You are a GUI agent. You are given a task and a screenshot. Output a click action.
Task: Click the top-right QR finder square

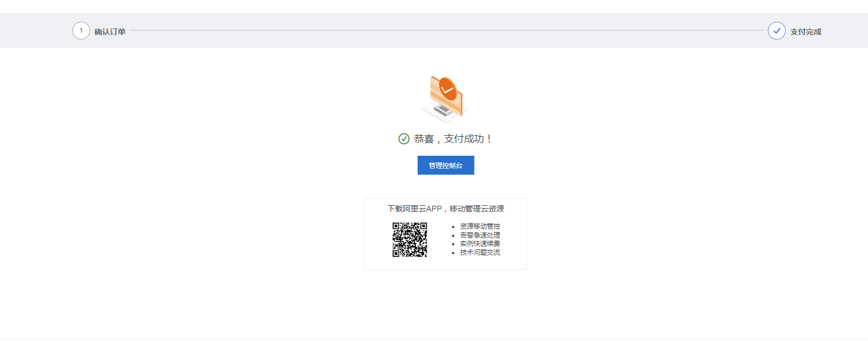(423, 227)
